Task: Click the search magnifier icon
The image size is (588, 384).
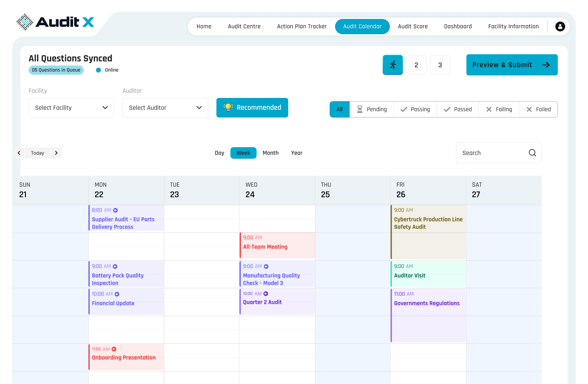Action: [532, 153]
